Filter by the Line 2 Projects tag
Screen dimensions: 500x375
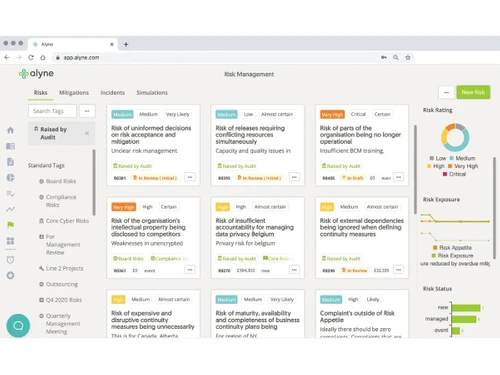61,268
